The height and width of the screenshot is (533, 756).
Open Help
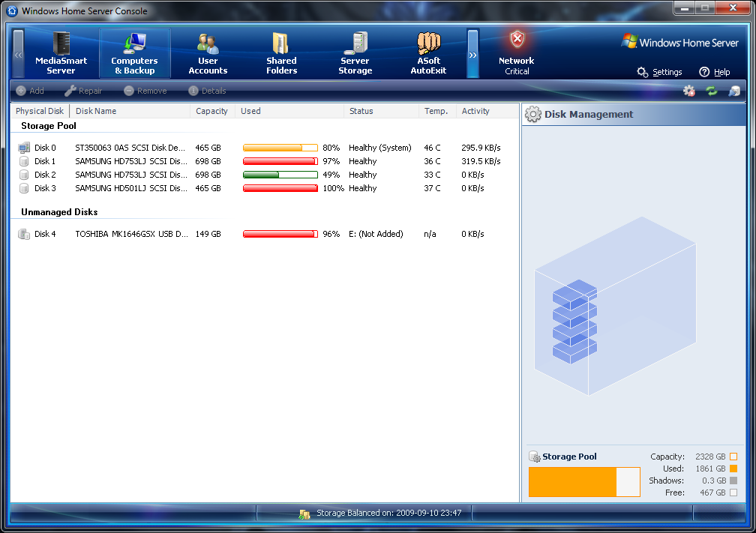715,72
